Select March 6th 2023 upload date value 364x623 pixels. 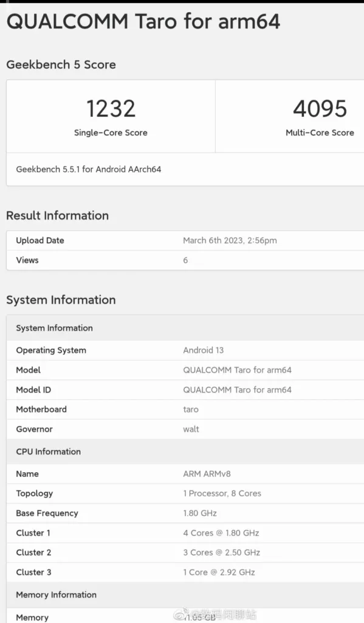[230, 240]
